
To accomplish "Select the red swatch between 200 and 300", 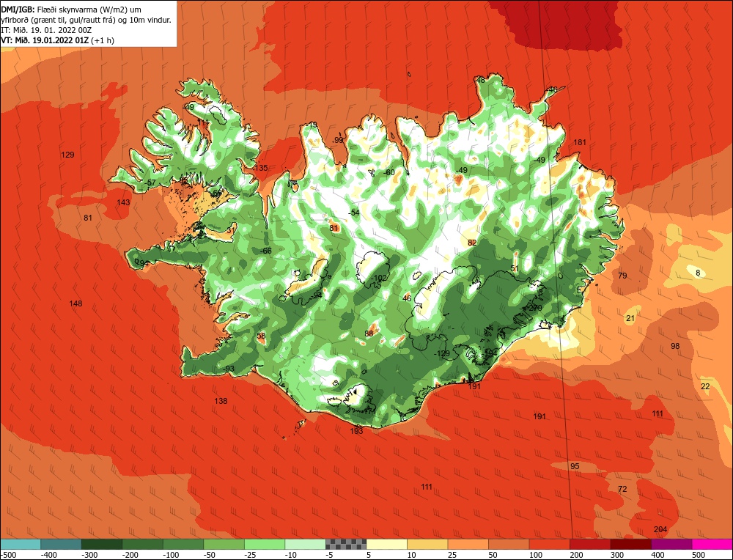I will (590, 544).
